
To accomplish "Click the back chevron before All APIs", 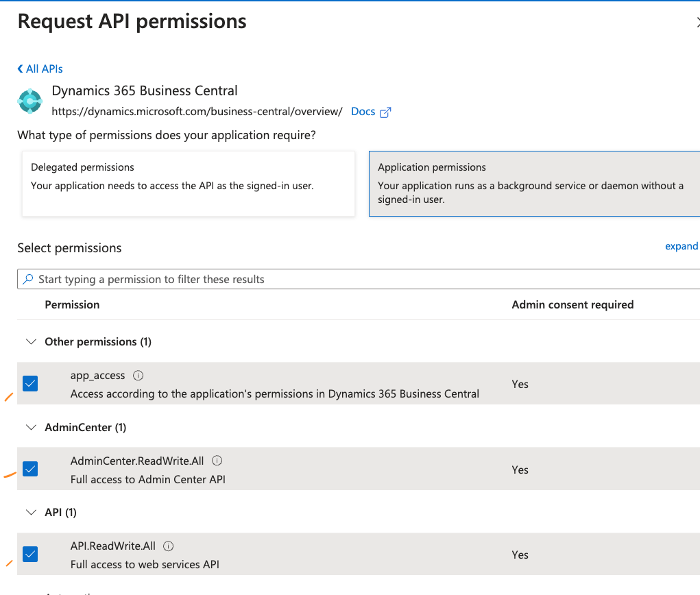I will click(20, 69).
